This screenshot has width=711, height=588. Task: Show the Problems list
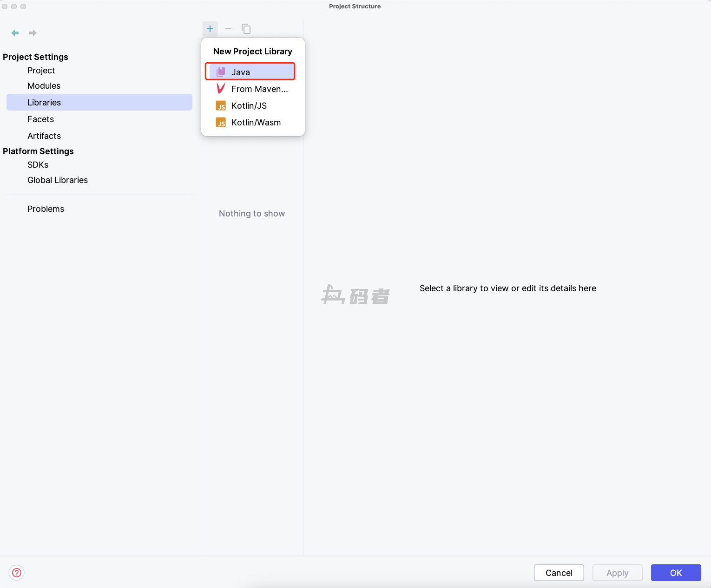tap(46, 209)
